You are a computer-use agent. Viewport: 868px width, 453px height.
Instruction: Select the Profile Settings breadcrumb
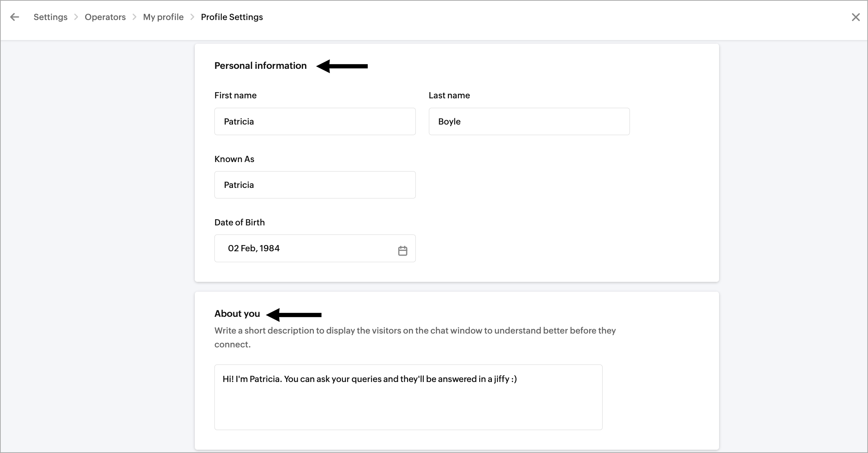(x=232, y=17)
